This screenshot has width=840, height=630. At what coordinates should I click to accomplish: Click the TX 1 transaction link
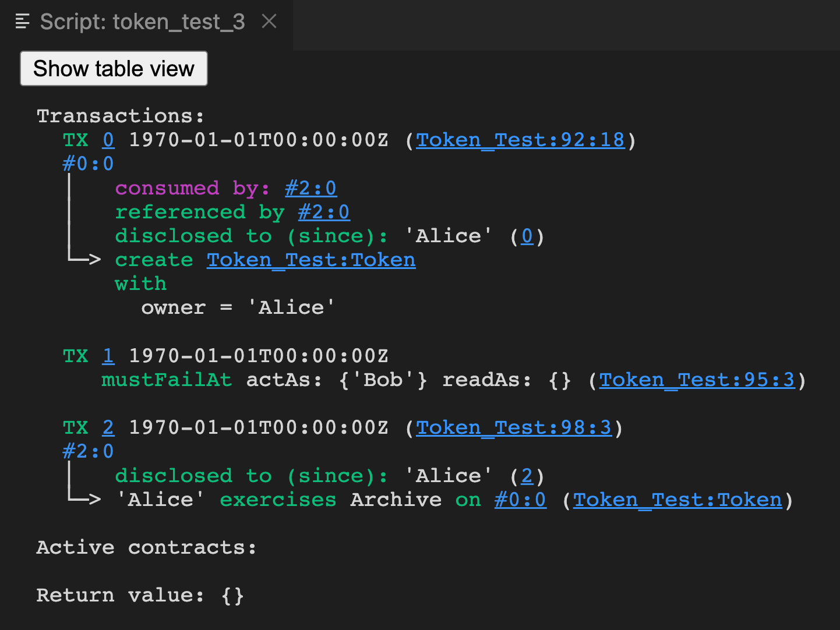[108, 356]
